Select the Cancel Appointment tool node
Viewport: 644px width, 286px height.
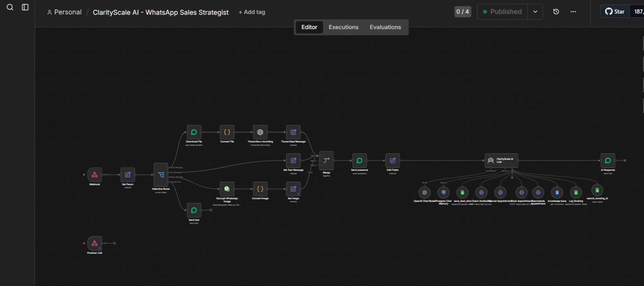(500, 192)
